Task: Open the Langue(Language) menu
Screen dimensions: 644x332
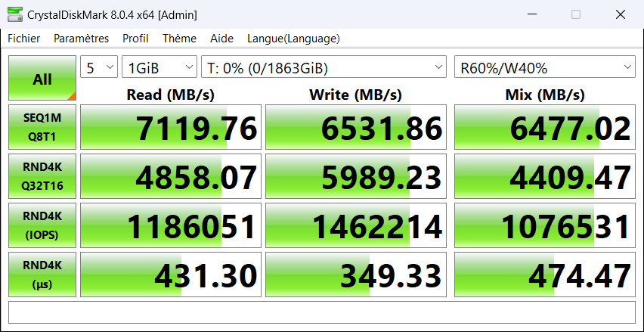Action: (293, 39)
